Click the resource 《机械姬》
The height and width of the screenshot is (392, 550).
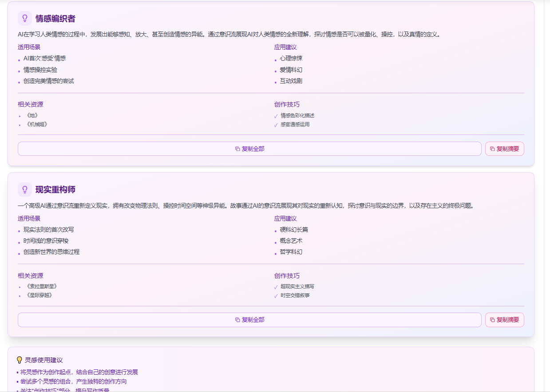pyautogui.click(x=36, y=124)
